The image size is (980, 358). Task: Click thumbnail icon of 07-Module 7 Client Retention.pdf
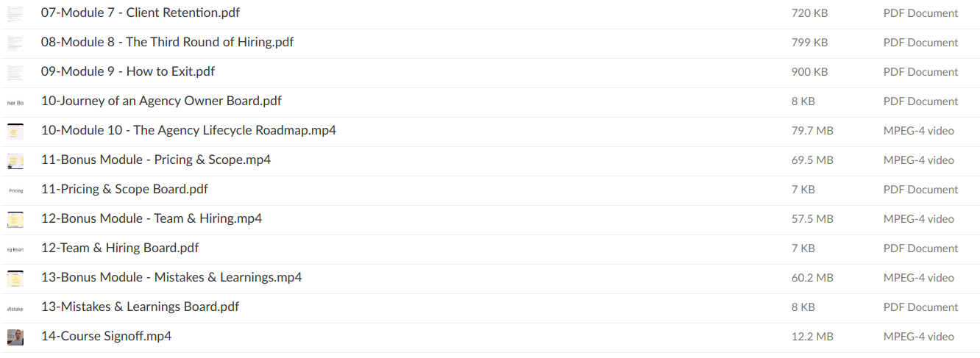pos(15,13)
